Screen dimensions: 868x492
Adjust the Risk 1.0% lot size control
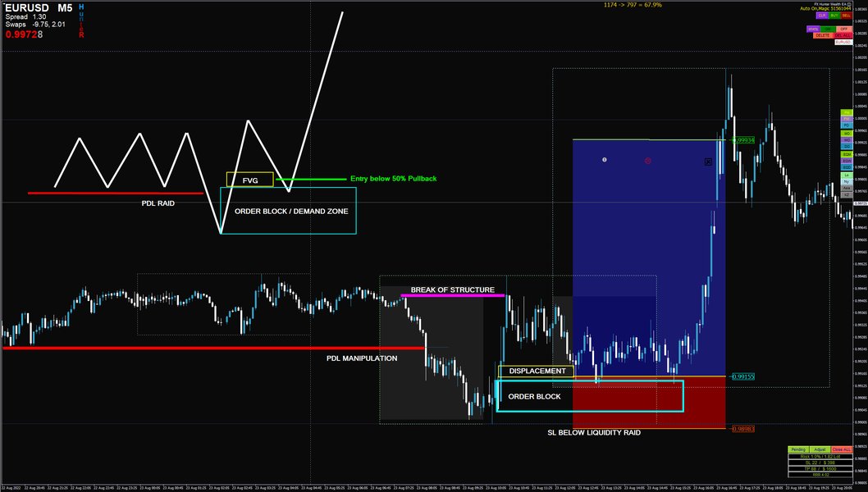[819, 457]
